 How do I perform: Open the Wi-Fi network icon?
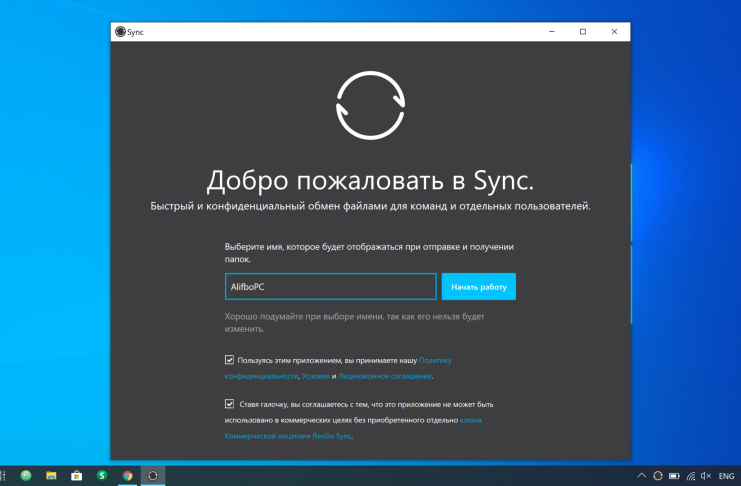click(691, 476)
